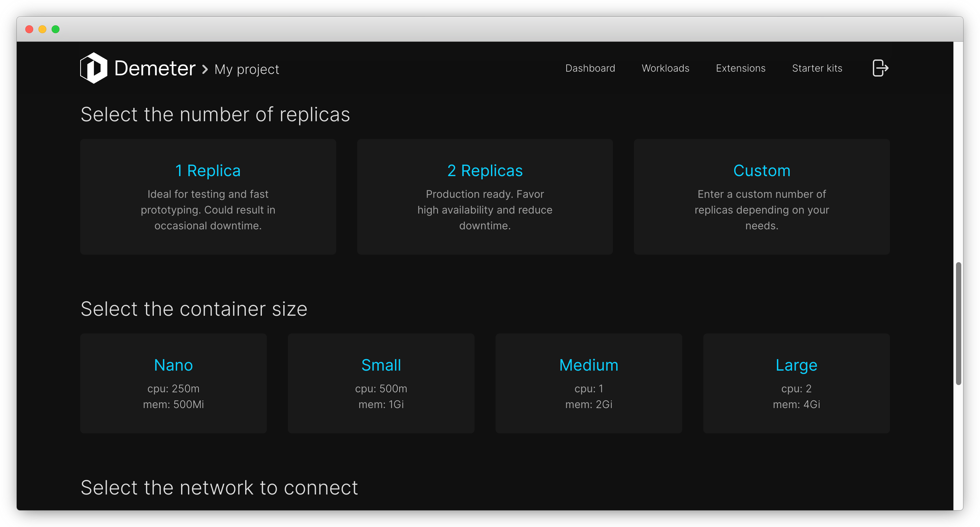Click 'Select the number of replicas' heading
The image size is (980, 527).
tap(215, 114)
